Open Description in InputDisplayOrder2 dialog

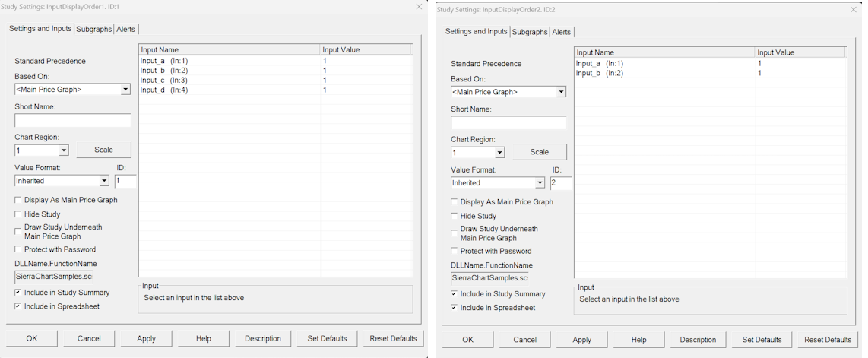pyautogui.click(x=698, y=340)
